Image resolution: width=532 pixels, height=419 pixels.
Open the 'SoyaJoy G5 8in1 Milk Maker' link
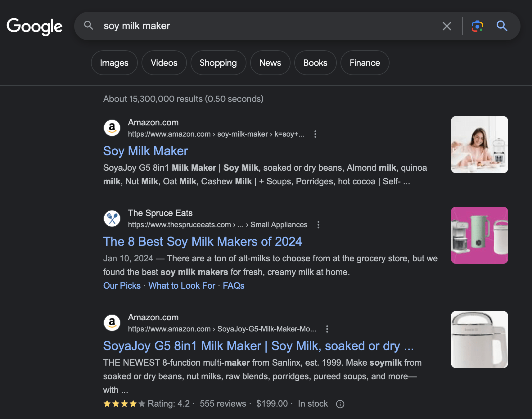pyautogui.click(x=259, y=346)
